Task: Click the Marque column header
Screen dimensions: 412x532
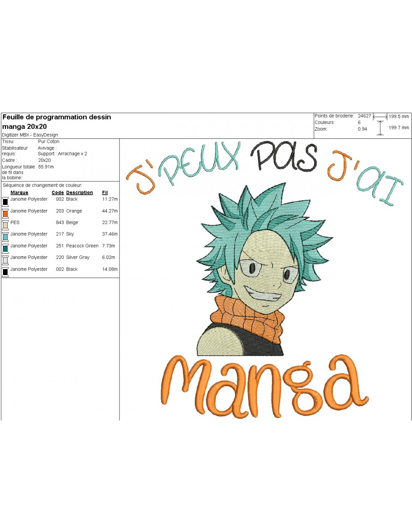Action: [x=19, y=193]
